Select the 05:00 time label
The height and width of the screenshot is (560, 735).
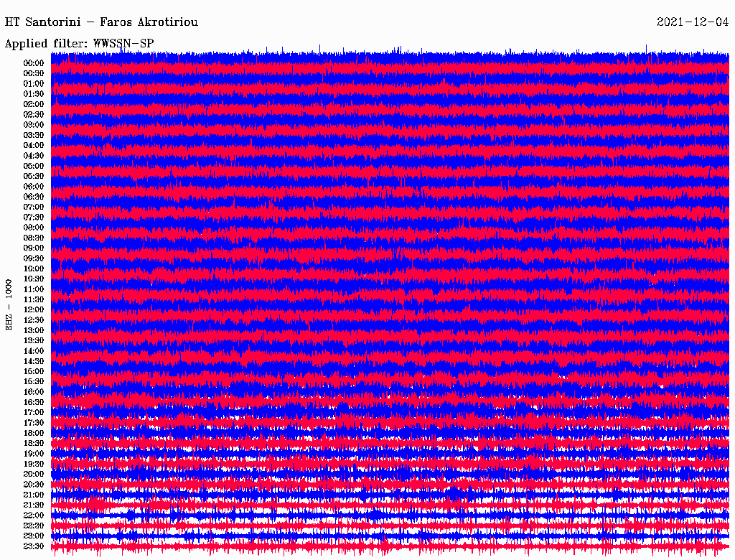[33, 166]
